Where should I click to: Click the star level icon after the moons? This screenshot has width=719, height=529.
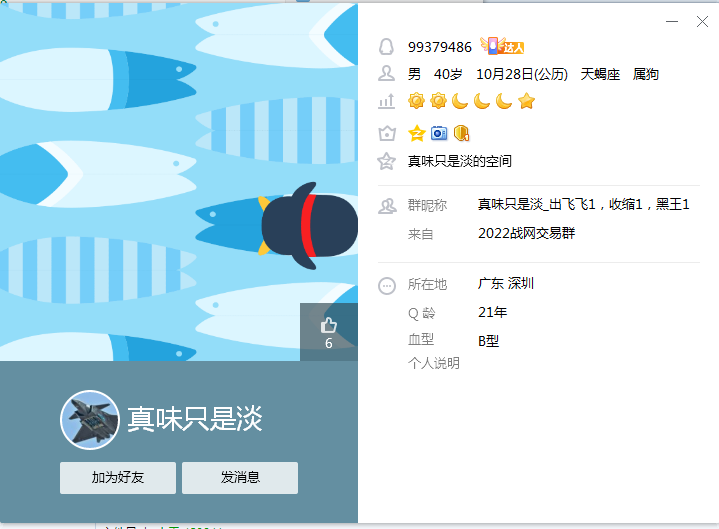click(x=526, y=101)
